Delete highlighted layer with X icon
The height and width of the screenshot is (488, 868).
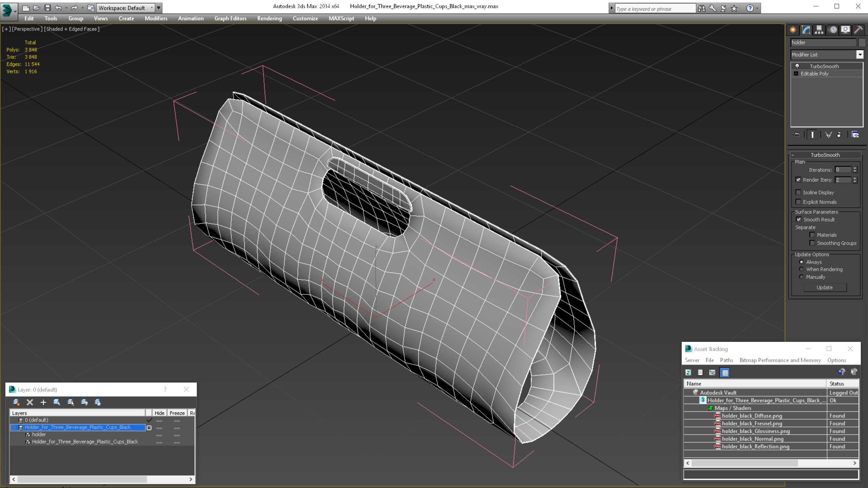click(30, 402)
